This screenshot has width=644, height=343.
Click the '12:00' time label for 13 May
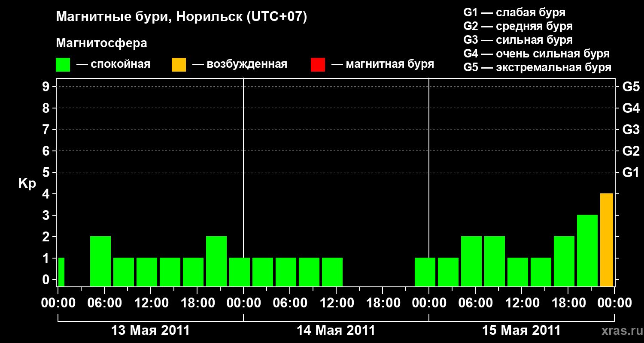point(151,303)
